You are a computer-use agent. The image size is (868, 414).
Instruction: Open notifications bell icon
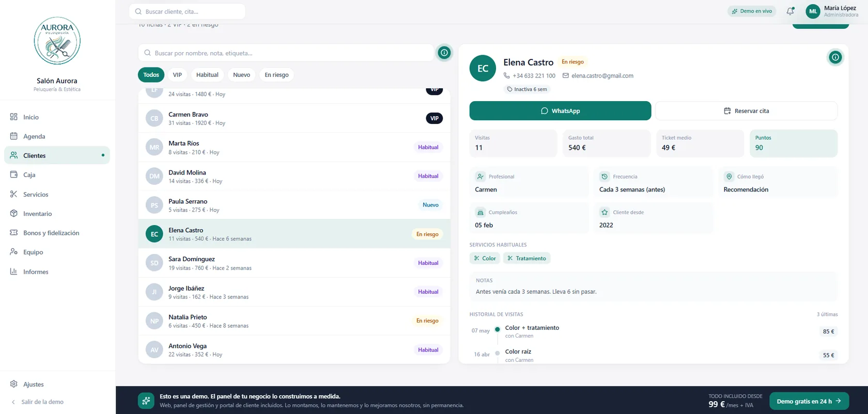790,11
